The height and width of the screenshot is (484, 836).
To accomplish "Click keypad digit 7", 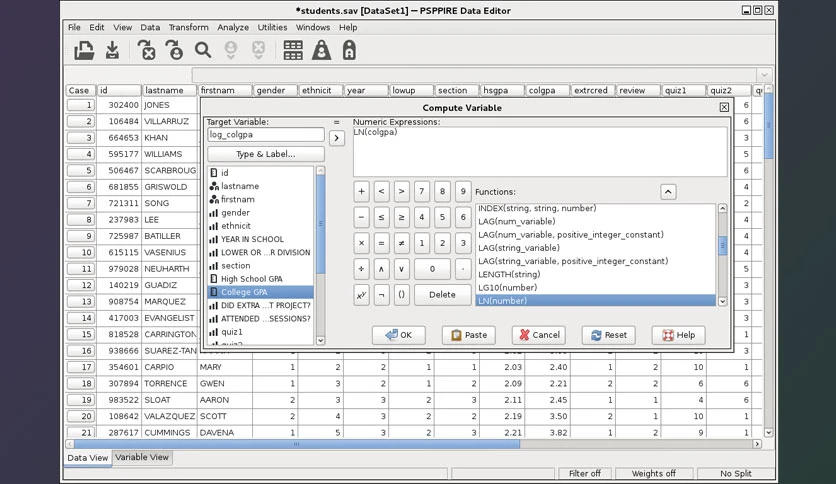I will 422,191.
